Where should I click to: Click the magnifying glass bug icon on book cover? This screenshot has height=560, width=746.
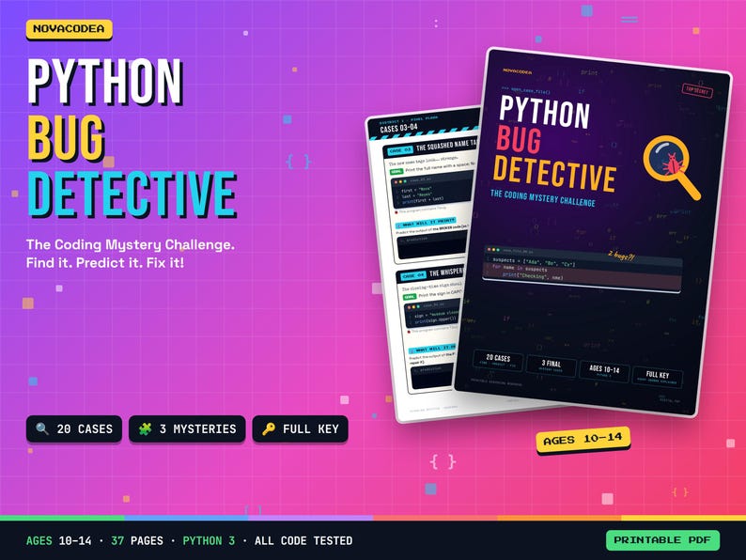click(673, 167)
